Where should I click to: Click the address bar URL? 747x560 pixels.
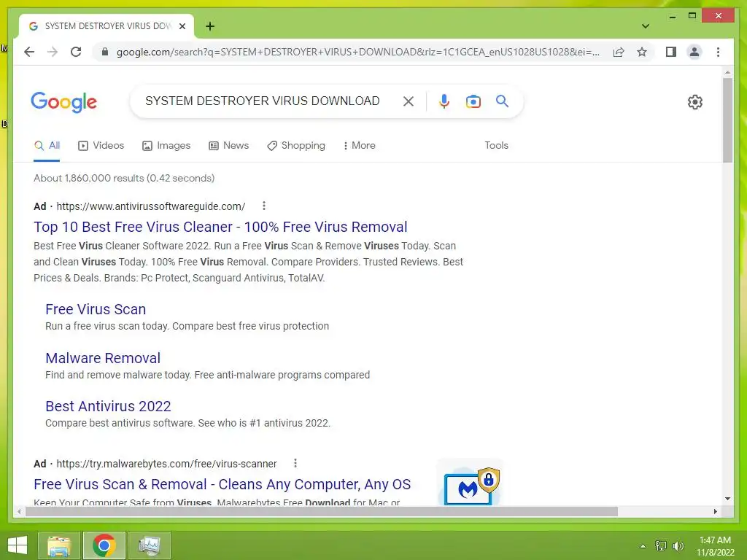358,52
